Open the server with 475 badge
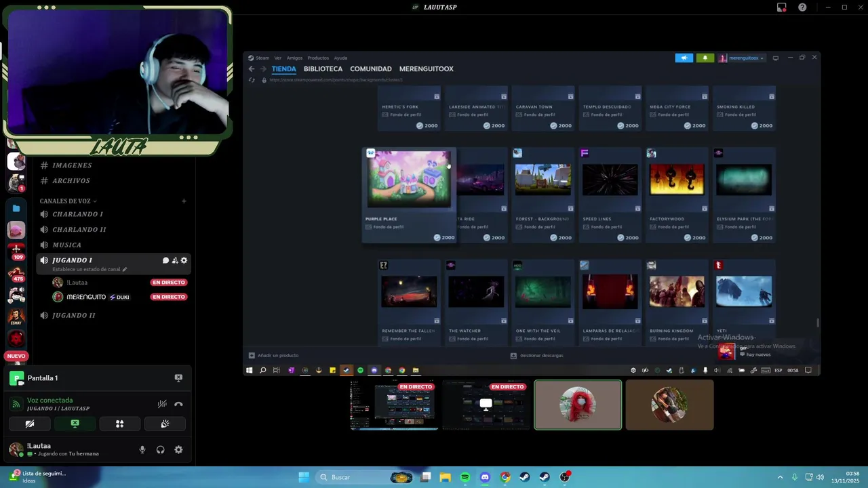868x488 pixels. click(16, 274)
